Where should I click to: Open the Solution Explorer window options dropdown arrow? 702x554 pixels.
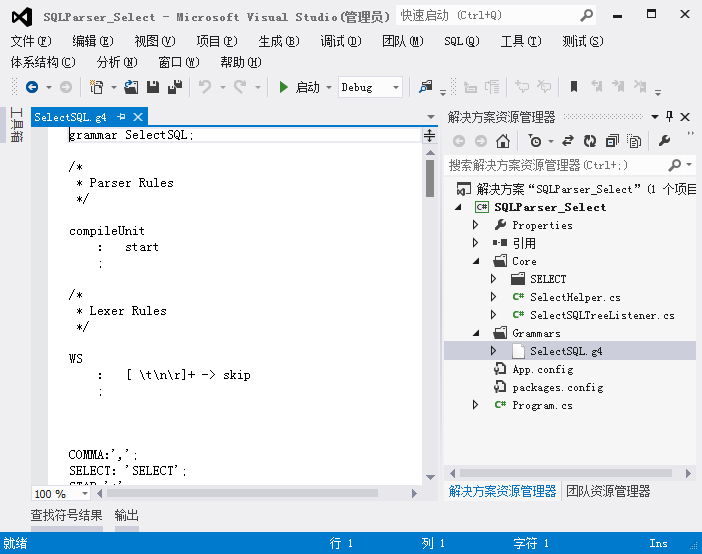(655, 117)
